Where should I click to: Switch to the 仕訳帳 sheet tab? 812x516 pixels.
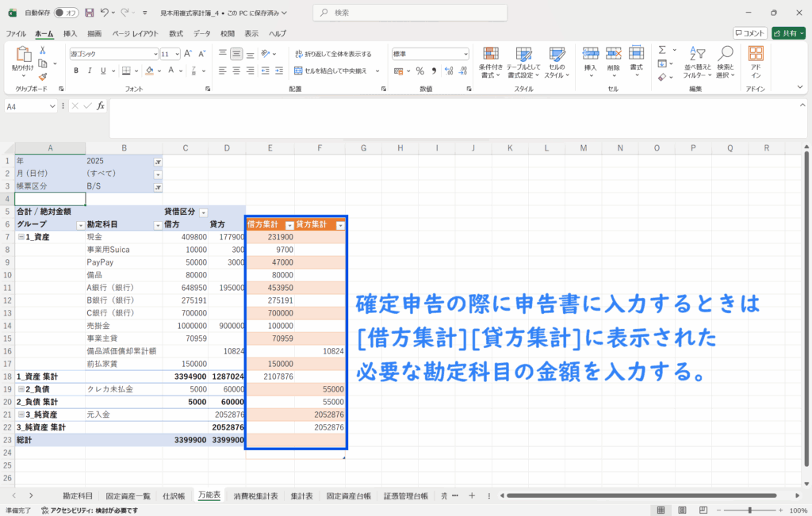174,495
